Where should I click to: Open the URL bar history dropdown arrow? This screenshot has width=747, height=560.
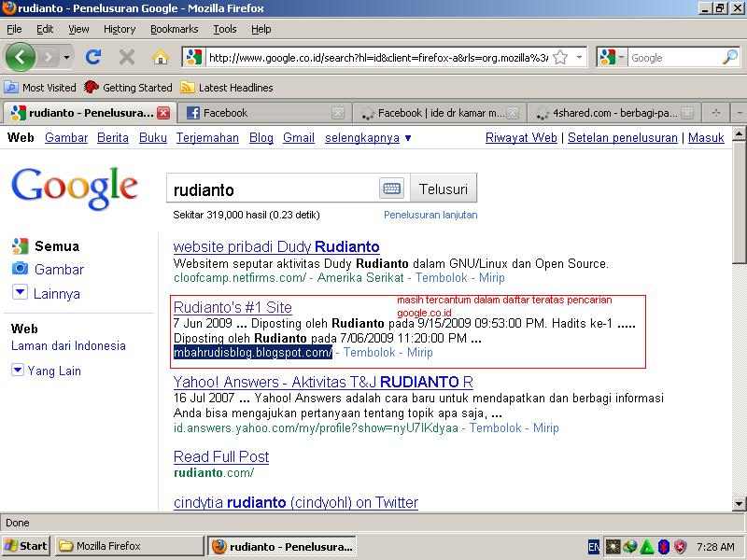pyautogui.click(x=579, y=58)
